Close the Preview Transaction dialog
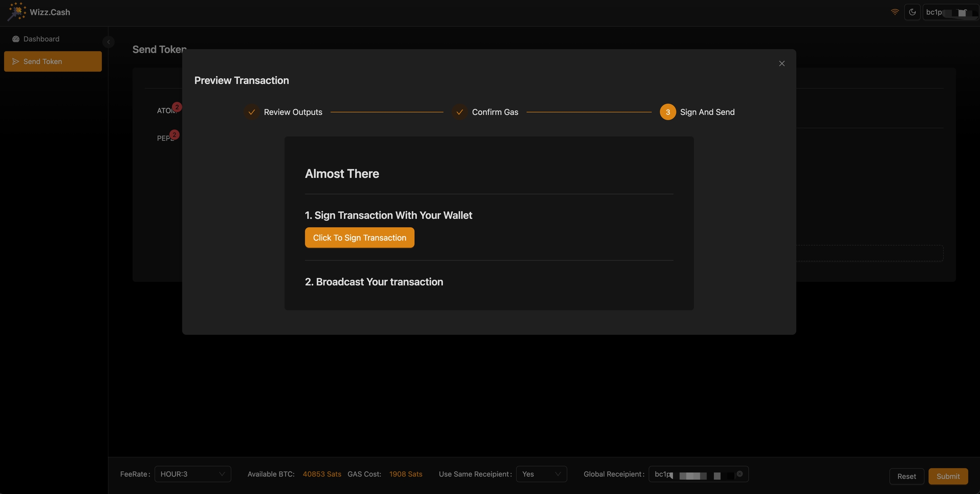980x494 pixels. pos(781,63)
